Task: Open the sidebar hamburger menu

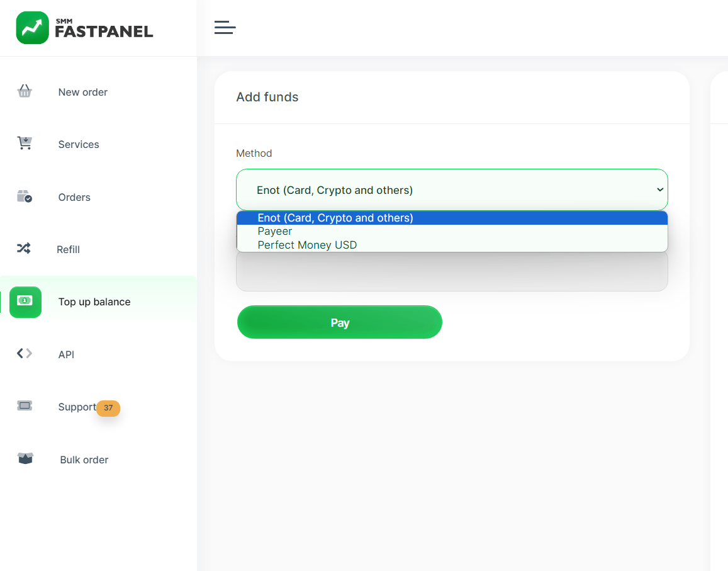Action: pos(225,27)
